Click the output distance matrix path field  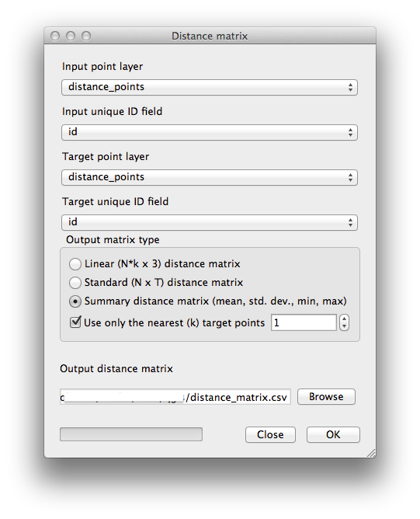coord(175,397)
